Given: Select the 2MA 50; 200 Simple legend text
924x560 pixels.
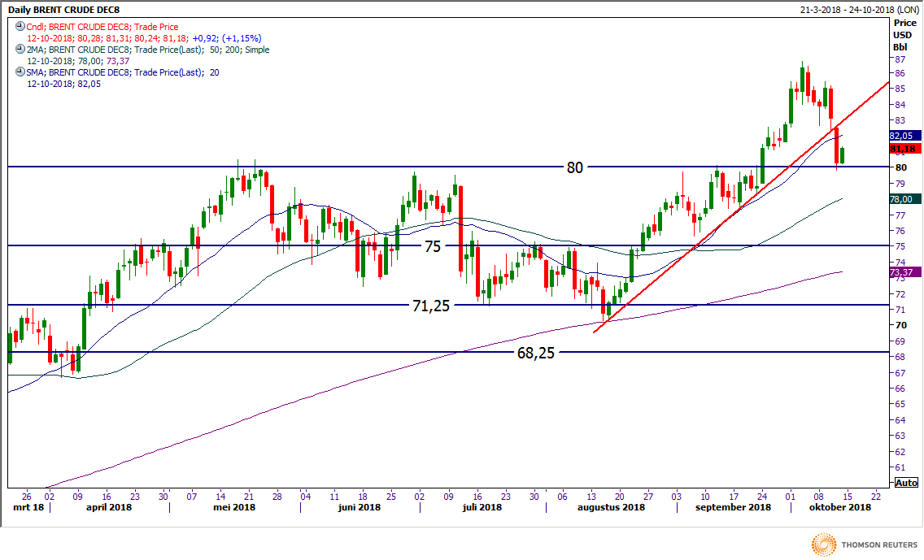Looking at the screenshot, I should click(x=148, y=50).
